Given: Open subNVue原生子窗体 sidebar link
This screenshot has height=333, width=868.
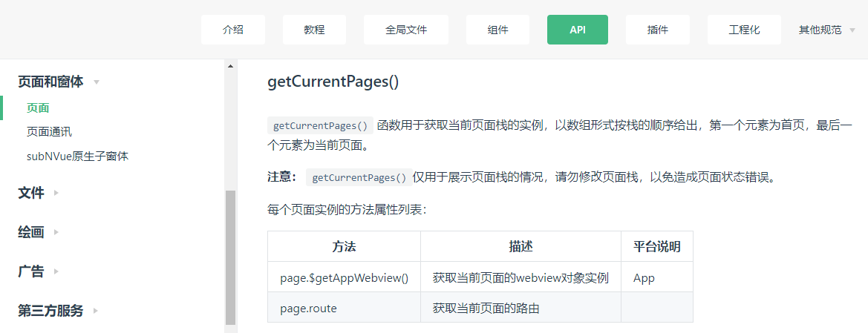Looking at the screenshot, I should pos(77,156).
